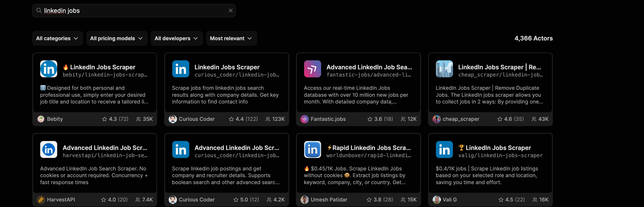Click the Vali G developer avatar

pos(436,200)
